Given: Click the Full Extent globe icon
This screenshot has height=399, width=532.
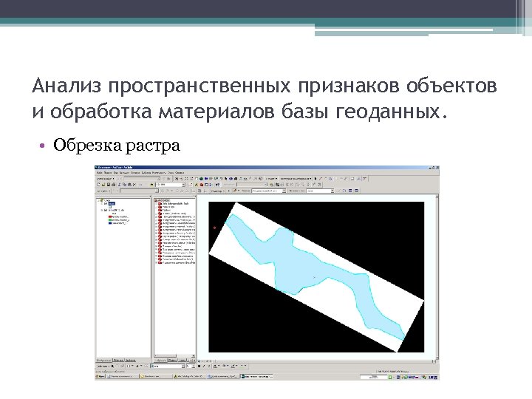Looking at the screenshot, I should pos(201,179).
